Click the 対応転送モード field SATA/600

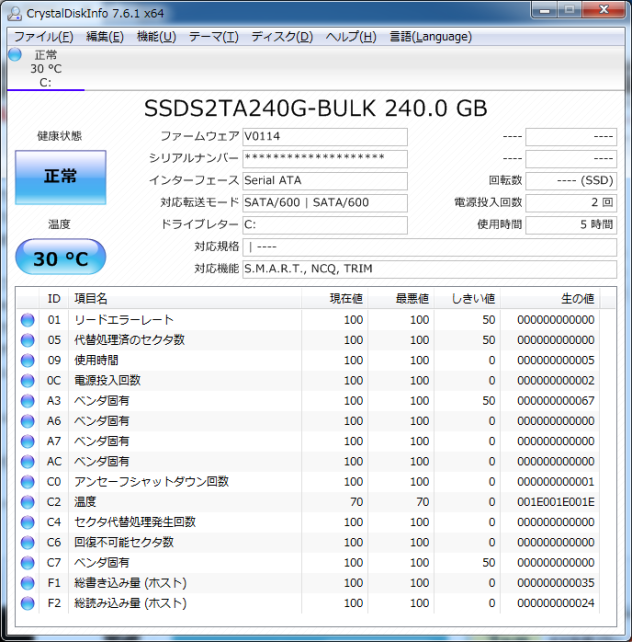point(325,203)
